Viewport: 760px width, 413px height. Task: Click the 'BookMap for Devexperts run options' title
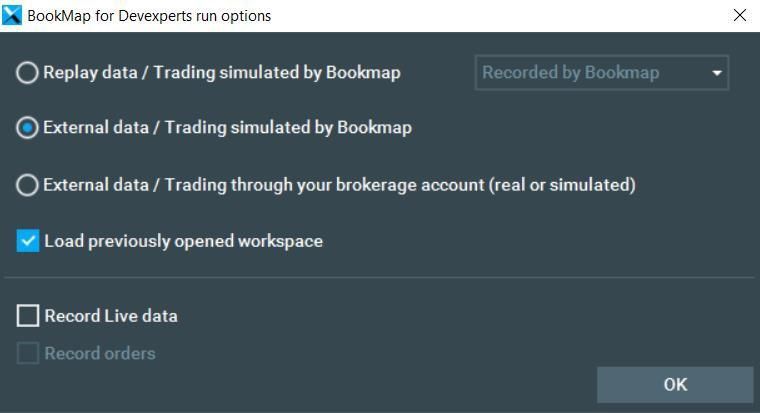coord(149,16)
